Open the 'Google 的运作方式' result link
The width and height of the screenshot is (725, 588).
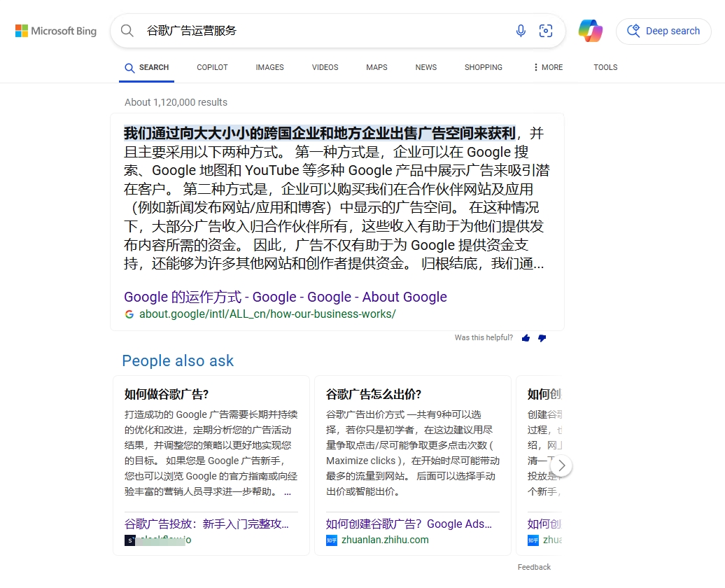(x=286, y=297)
